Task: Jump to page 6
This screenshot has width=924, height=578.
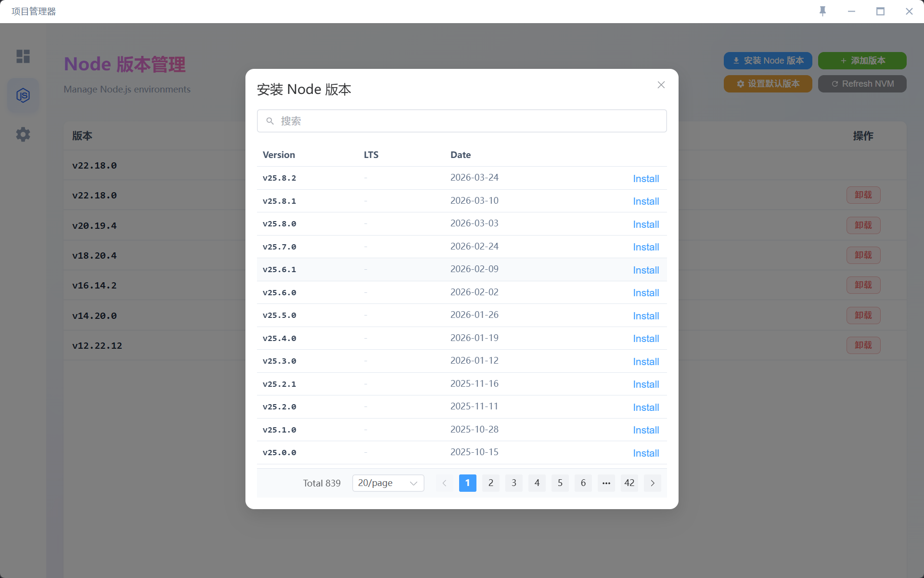Action: pos(583,483)
